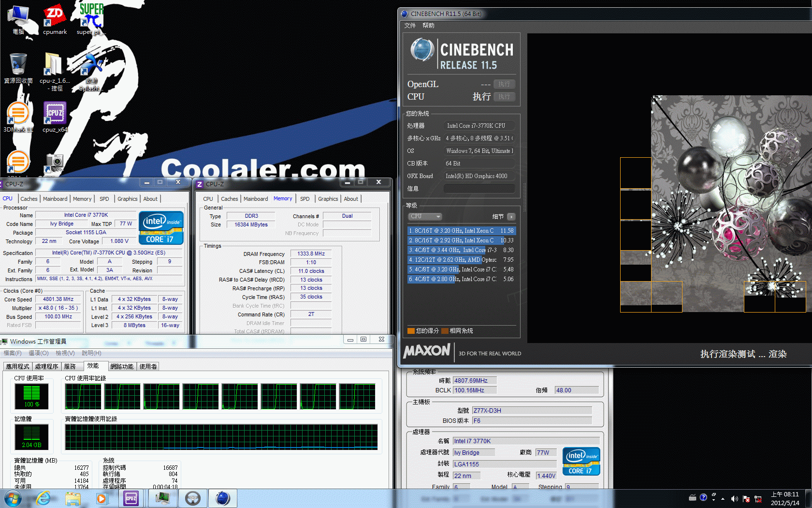The image size is (812, 508).
Task: Open the Windows Start orb
Action: point(13,498)
